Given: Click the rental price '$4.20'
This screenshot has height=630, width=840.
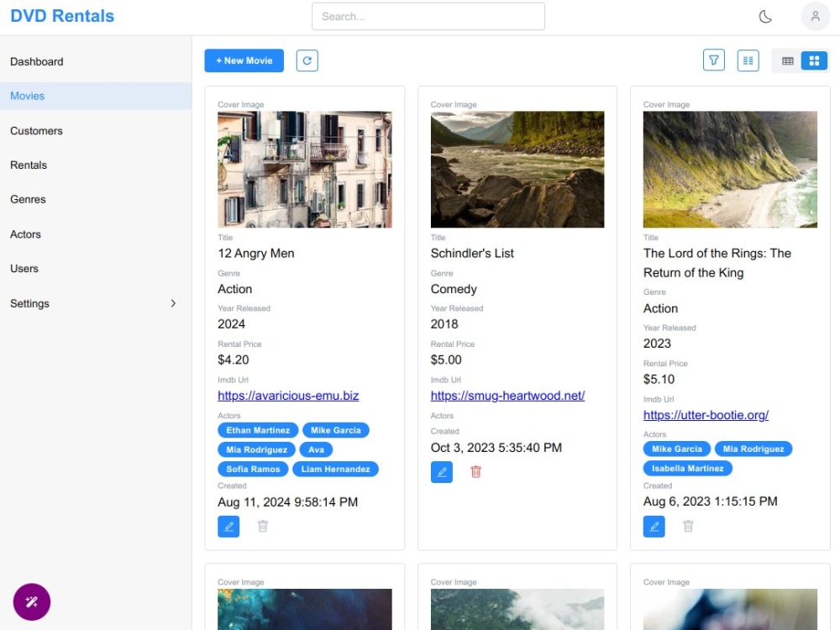Looking at the screenshot, I should [x=233, y=360].
